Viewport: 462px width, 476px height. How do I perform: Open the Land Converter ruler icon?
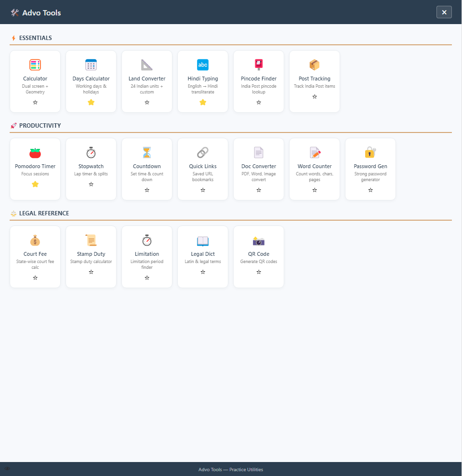tap(147, 65)
